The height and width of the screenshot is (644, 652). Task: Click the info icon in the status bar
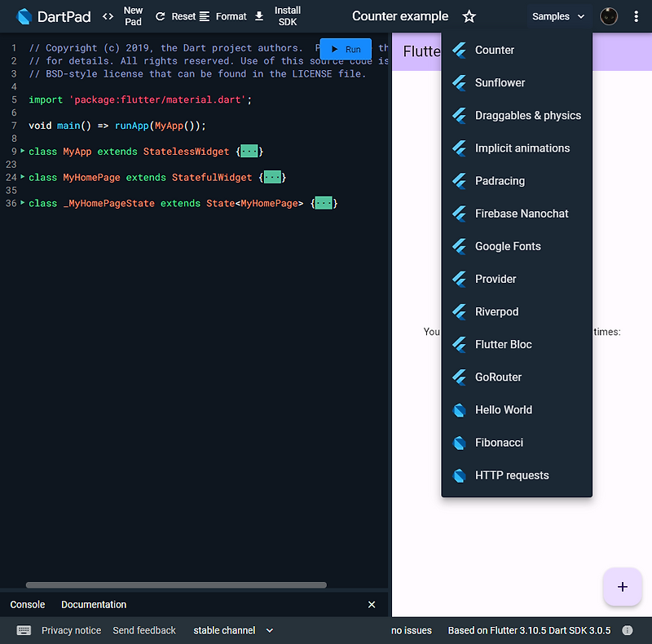(627, 630)
